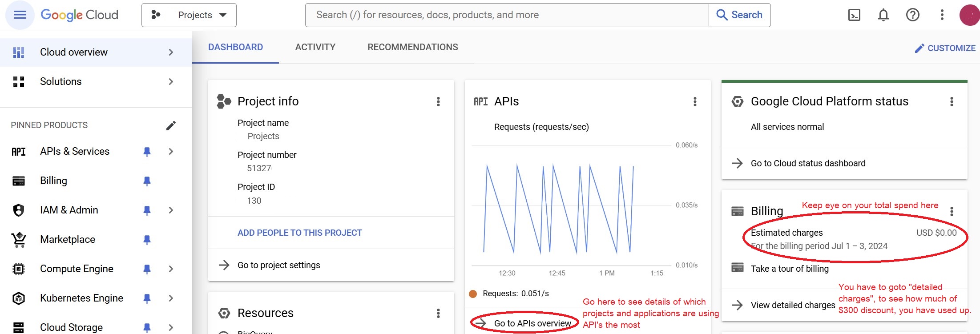
Task: Expand the Kubernetes Engine submenu chevron
Action: pyautogui.click(x=171, y=298)
